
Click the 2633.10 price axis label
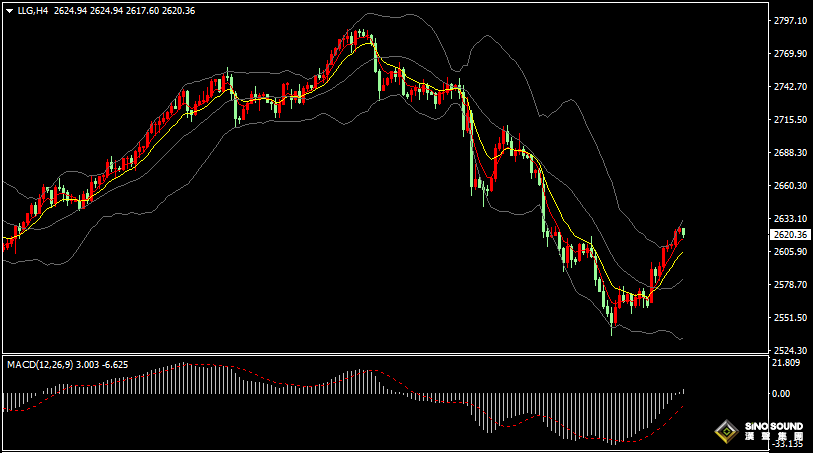pyautogui.click(x=790, y=219)
